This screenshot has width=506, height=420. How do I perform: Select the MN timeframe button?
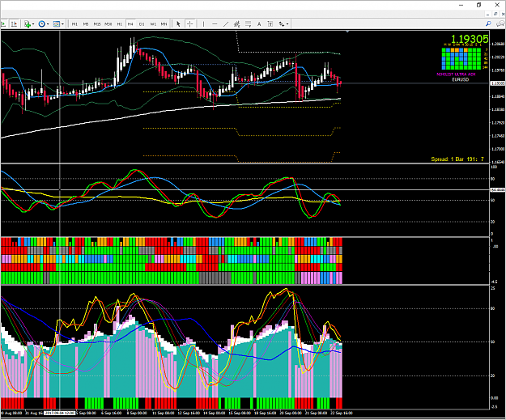point(164,24)
